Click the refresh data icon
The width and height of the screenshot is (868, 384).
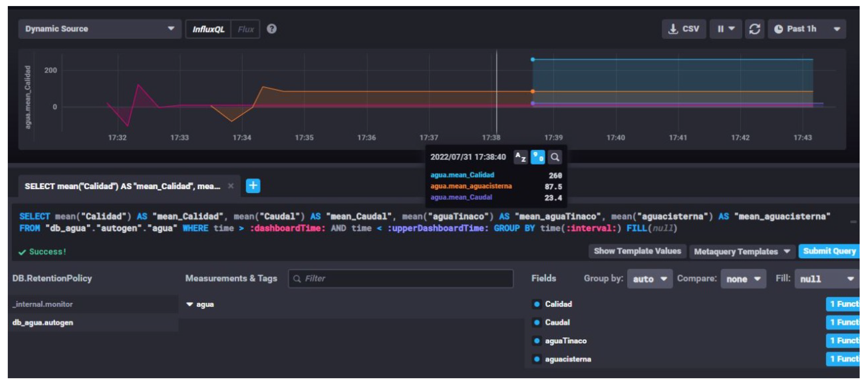click(x=754, y=29)
